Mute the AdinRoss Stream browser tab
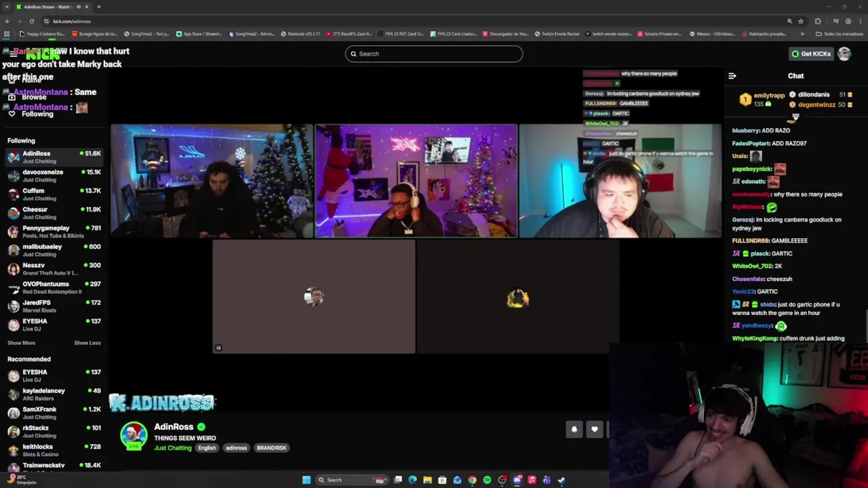The image size is (868, 488). 78,7
